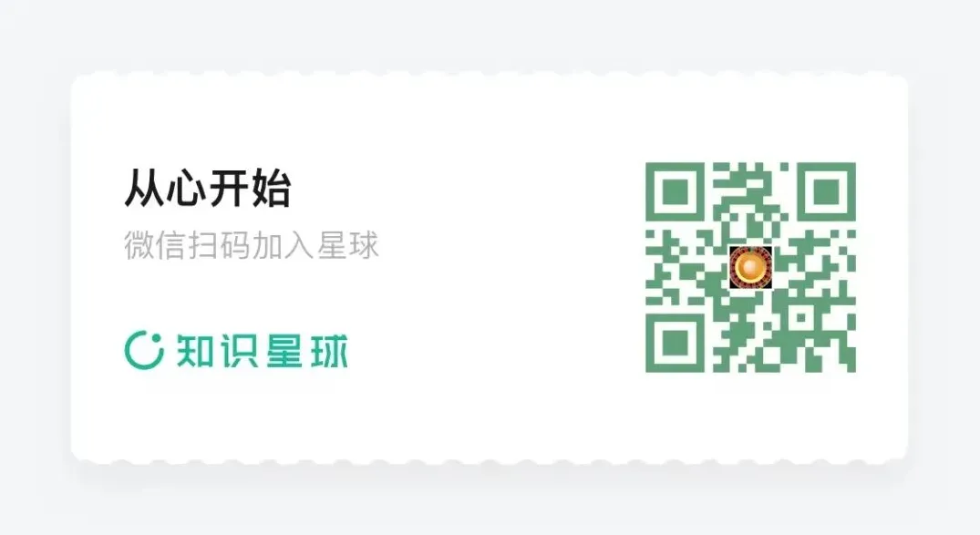Click the 识 character in the brand logo
This screenshot has height=535, width=980.
point(240,351)
